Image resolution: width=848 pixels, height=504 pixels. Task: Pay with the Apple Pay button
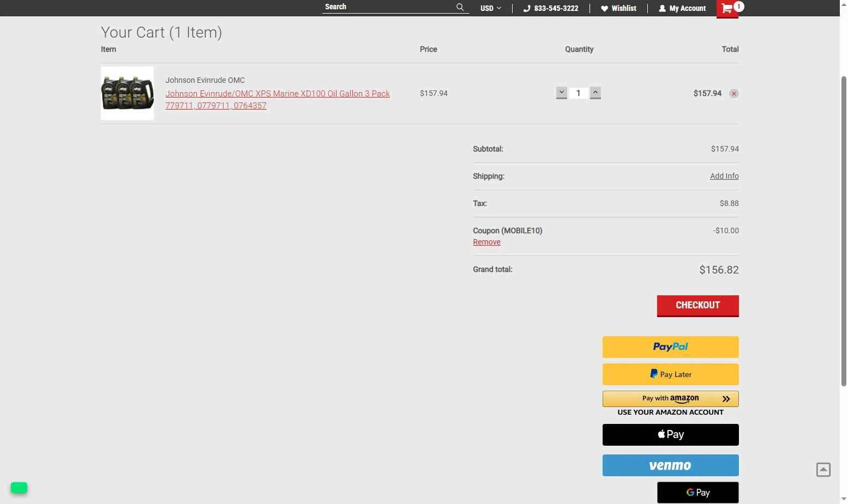coord(671,435)
